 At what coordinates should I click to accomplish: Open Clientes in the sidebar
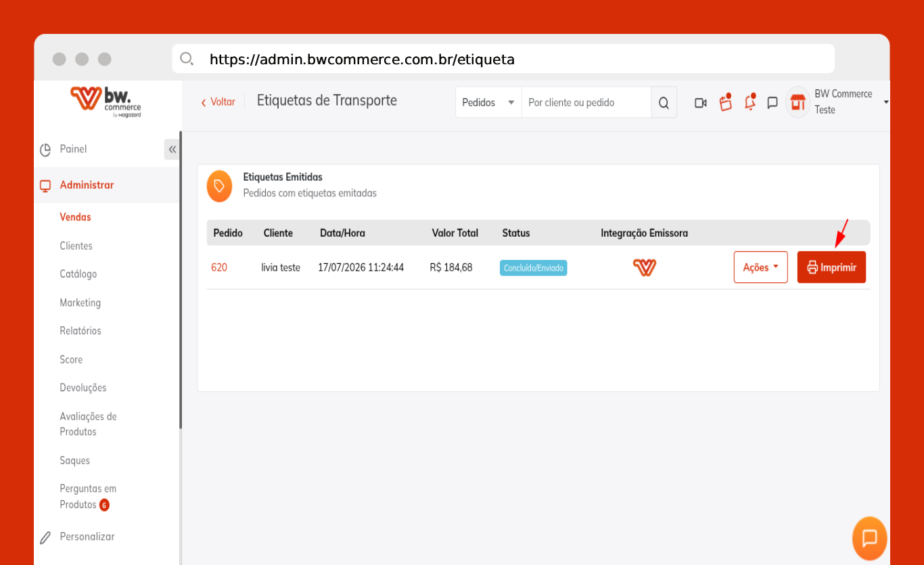(x=76, y=246)
